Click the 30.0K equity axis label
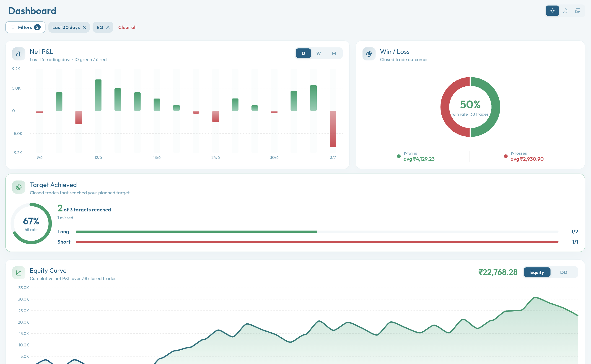 [x=23, y=299]
